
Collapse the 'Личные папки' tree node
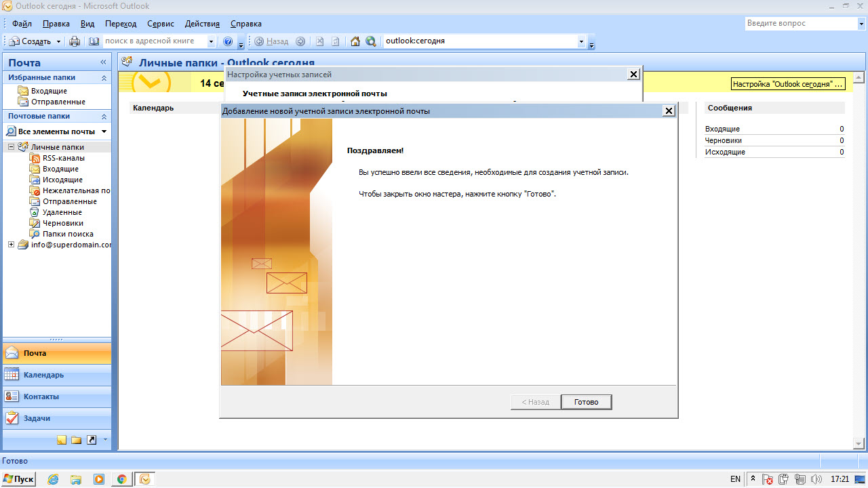click(12, 147)
